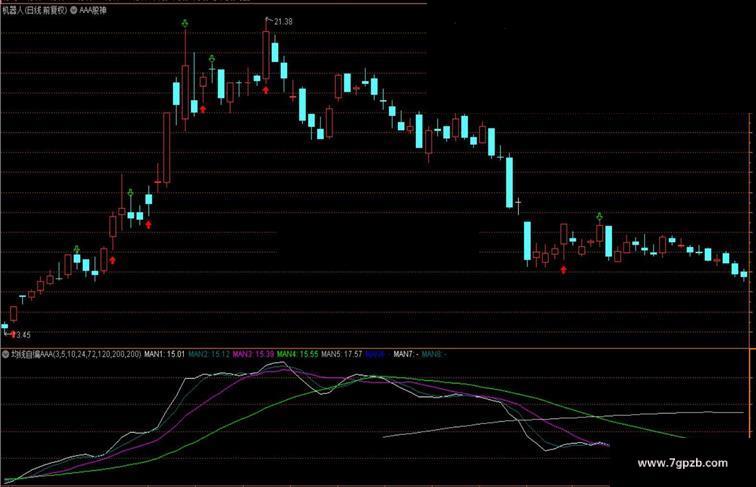Select the MAN1: 15.01 value

pos(164,354)
